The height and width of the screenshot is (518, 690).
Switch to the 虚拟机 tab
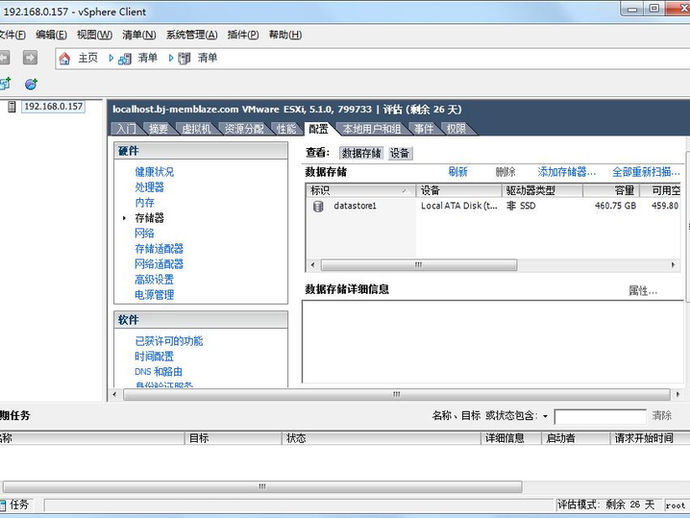pos(197,129)
